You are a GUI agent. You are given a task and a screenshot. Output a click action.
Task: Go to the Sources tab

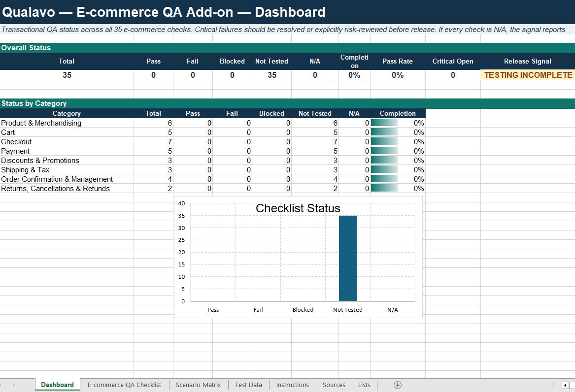click(334, 385)
